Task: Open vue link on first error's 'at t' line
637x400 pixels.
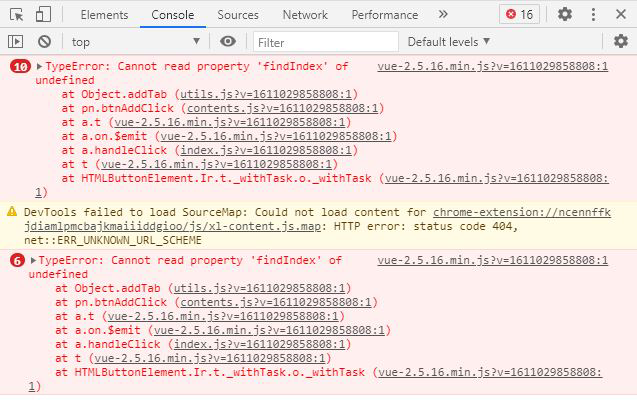Action: (x=217, y=164)
